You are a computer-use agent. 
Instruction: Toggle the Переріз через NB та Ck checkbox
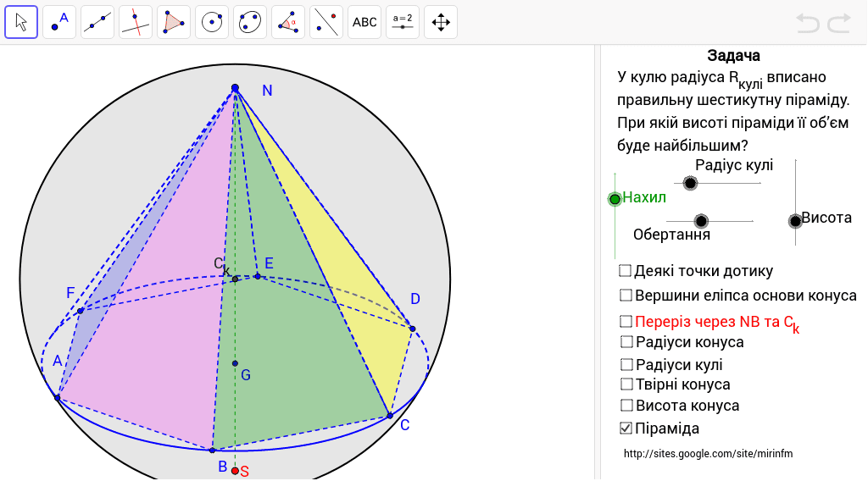coord(626,321)
